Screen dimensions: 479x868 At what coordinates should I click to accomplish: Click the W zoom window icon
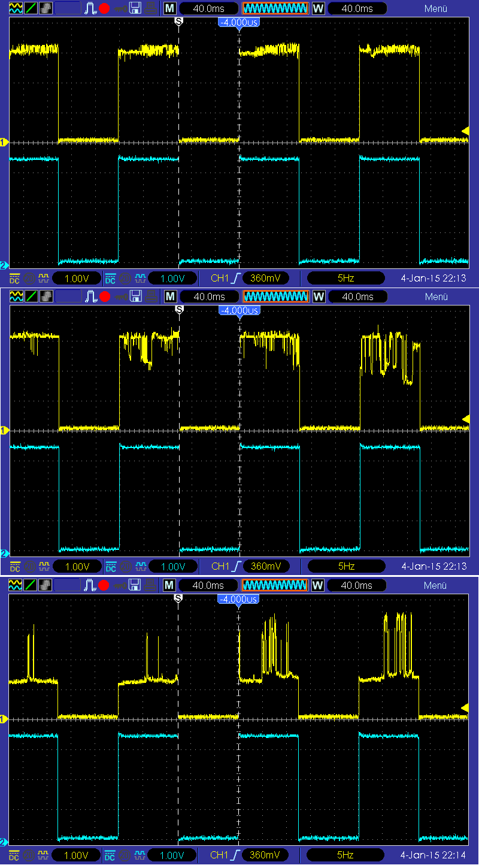click(319, 8)
